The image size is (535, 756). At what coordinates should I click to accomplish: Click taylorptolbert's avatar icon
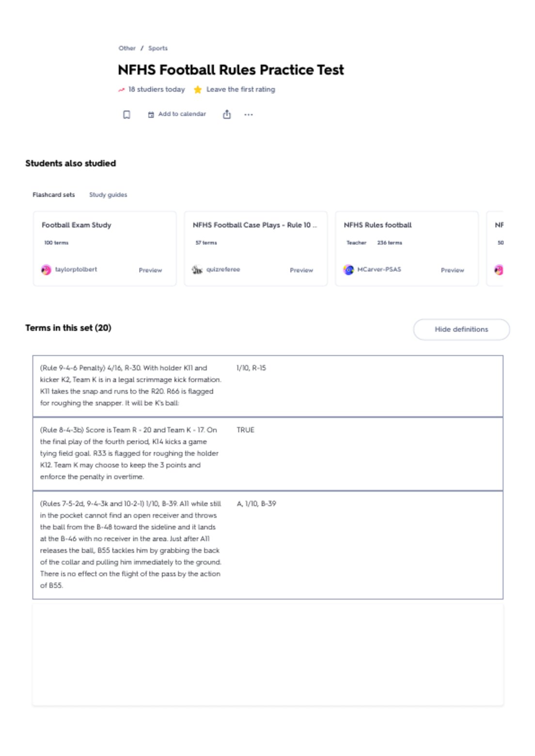pyautogui.click(x=46, y=270)
